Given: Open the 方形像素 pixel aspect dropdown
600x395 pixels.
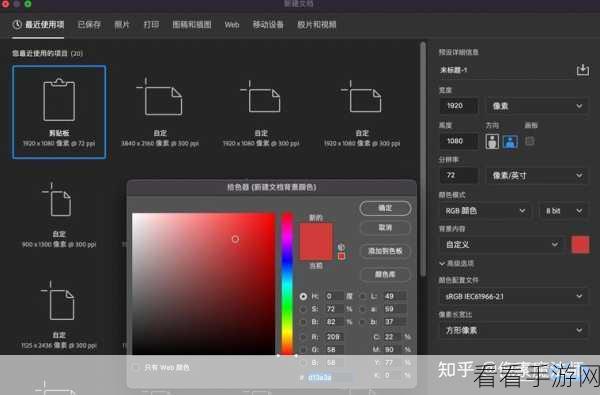Looking at the screenshot, I should [x=514, y=330].
